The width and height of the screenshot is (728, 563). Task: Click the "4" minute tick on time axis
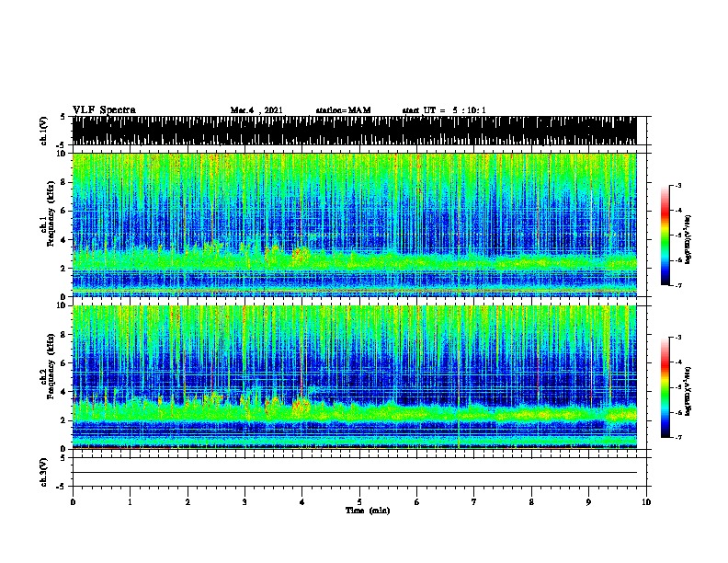pyautogui.click(x=302, y=502)
